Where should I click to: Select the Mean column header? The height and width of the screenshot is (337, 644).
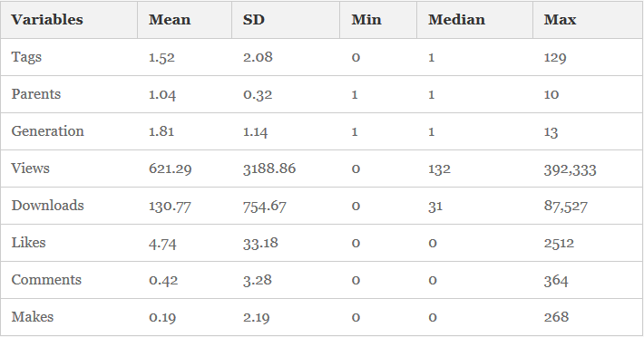pyautogui.click(x=170, y=20)
